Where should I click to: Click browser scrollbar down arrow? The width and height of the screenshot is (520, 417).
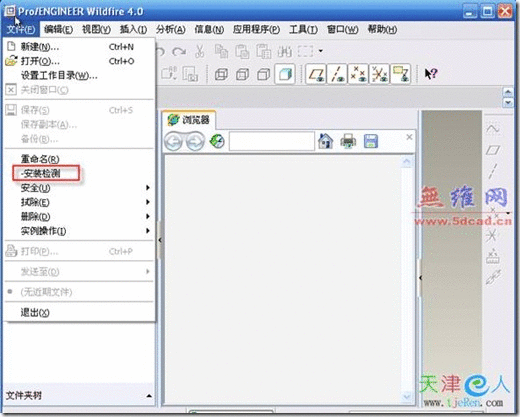(407, 396)
